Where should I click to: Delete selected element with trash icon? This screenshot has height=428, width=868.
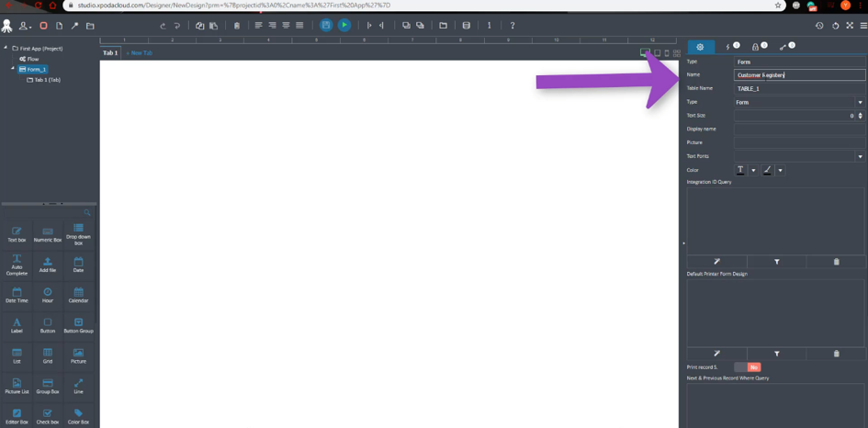pyautogui.click(x=237, y=26)
